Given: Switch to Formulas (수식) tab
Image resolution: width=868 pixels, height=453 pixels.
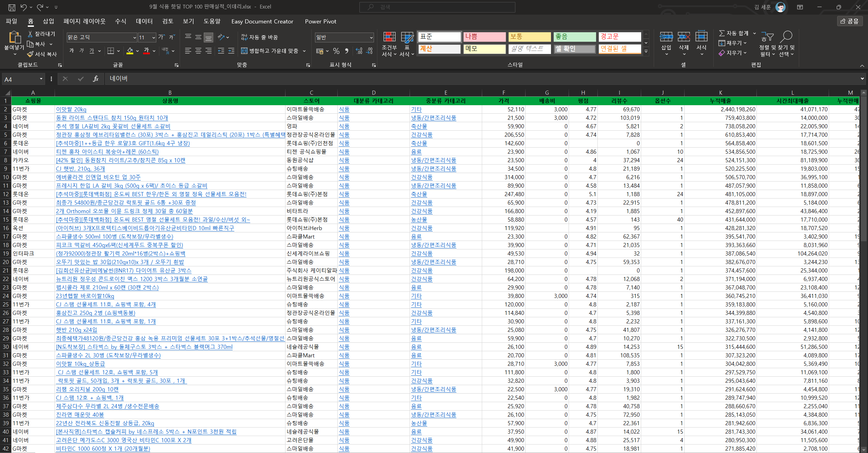Looking at the screenshot, I should point(120,21).
